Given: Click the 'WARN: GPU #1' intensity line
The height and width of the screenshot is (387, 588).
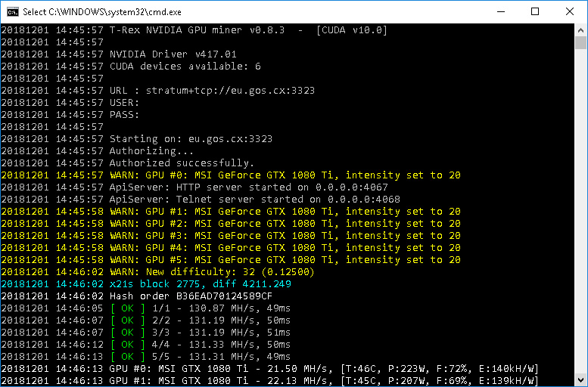Looking at the screenshot, I should tap(231, 212).
